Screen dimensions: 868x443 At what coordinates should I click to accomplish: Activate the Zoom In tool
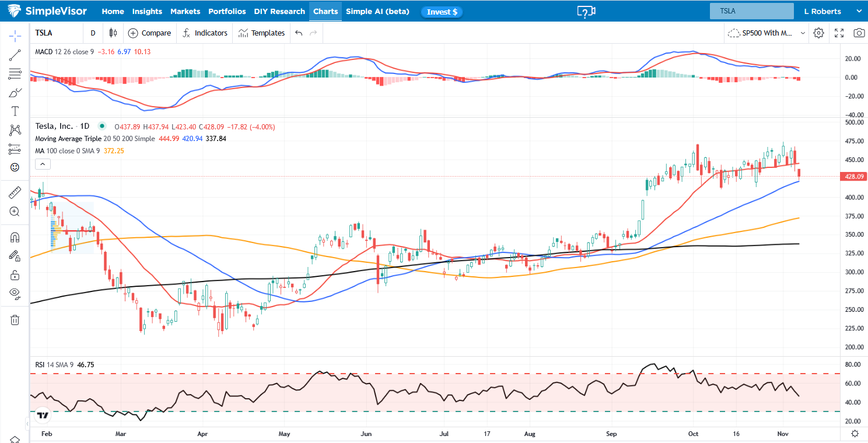click(16, 212)
